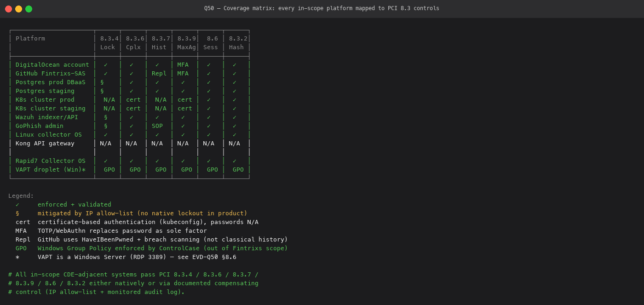644x305 pixels.
Task: Click the 'Sess' subheader
Action: point(211,47)
